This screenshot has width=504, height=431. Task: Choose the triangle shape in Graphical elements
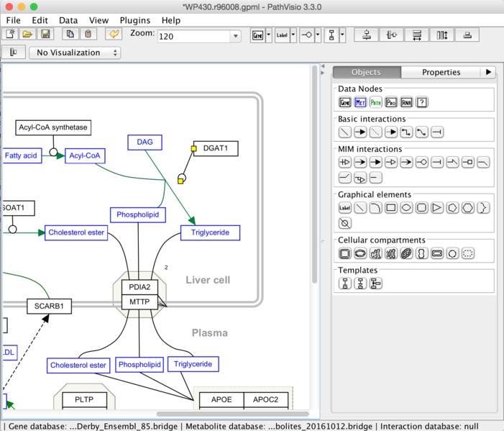pyautogui.click(x=437, y=208)
